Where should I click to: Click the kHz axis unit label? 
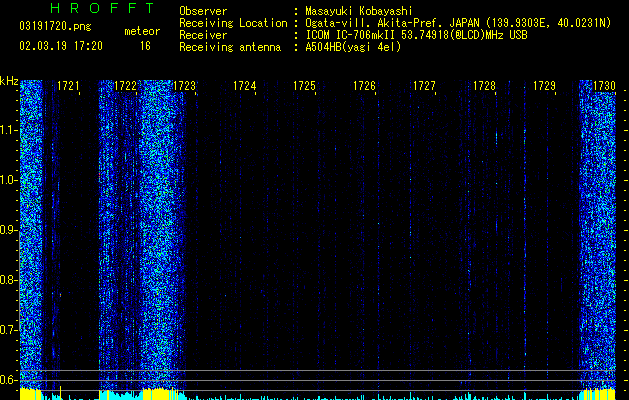coord(9,81)
